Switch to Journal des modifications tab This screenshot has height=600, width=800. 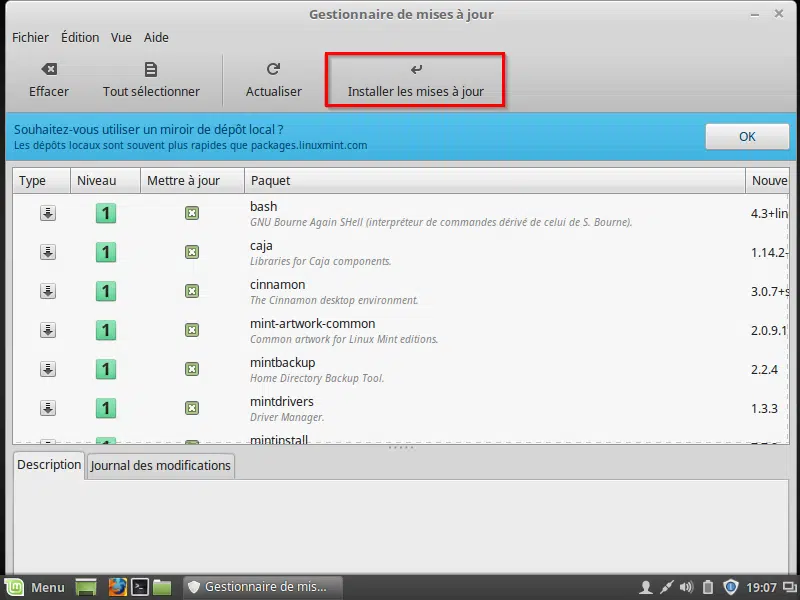(160, 466)
